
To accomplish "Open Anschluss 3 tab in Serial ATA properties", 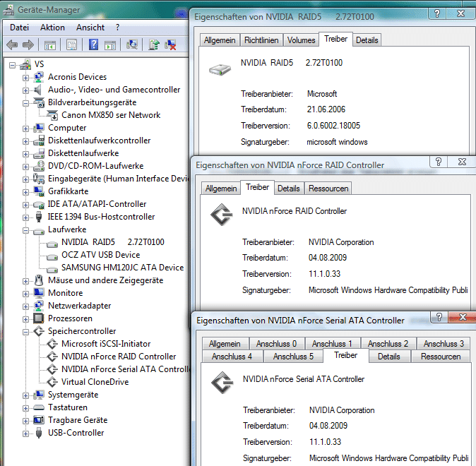I will point(444,344).
